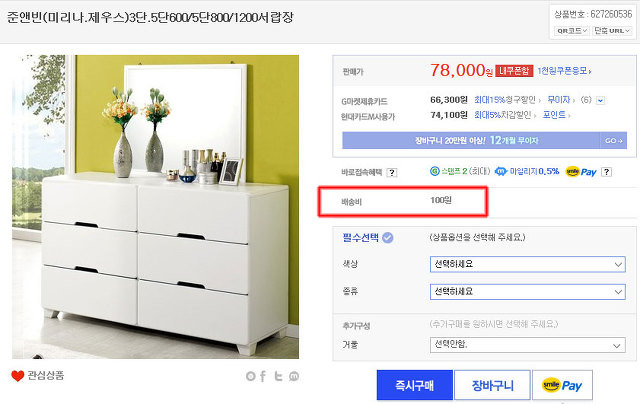Open the 종류 selection dropdown

(x=527, y=292)
